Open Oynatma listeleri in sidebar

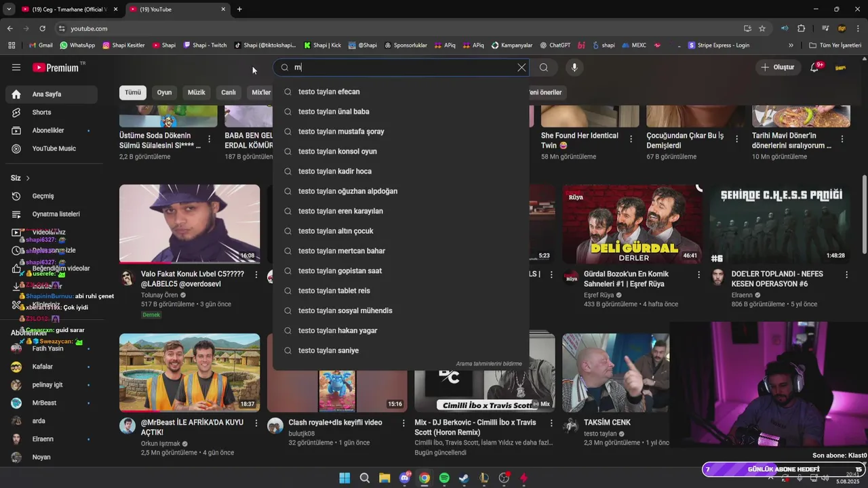[x=53, y=214]
